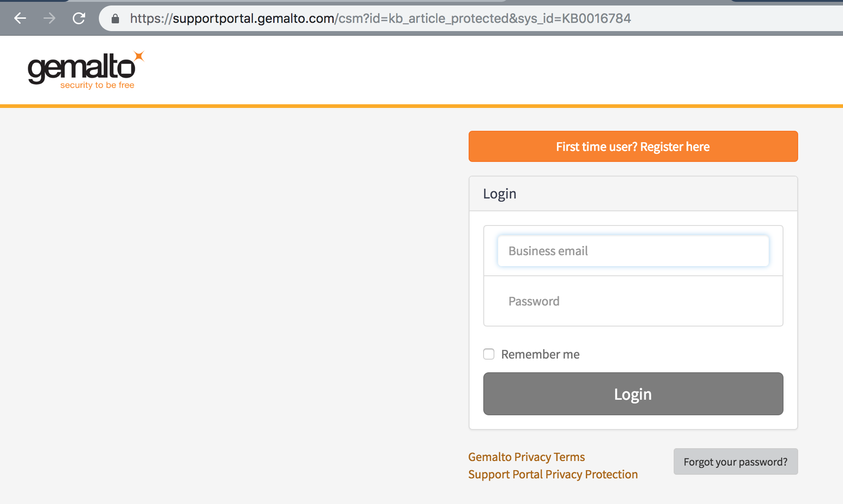Click the browser forward arrow
Image resolution: width=843 pixels, height=504 pixels.
coord(49,18)
